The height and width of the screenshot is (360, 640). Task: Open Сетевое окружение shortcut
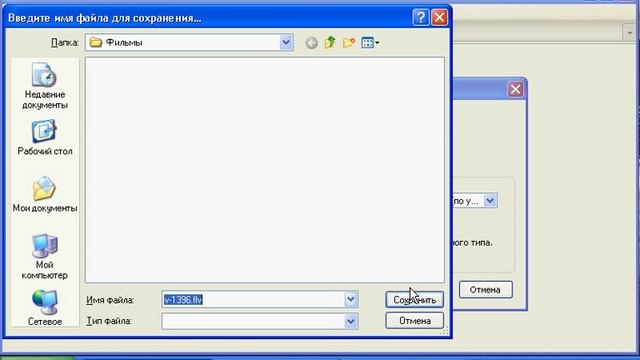click(44, 308)
